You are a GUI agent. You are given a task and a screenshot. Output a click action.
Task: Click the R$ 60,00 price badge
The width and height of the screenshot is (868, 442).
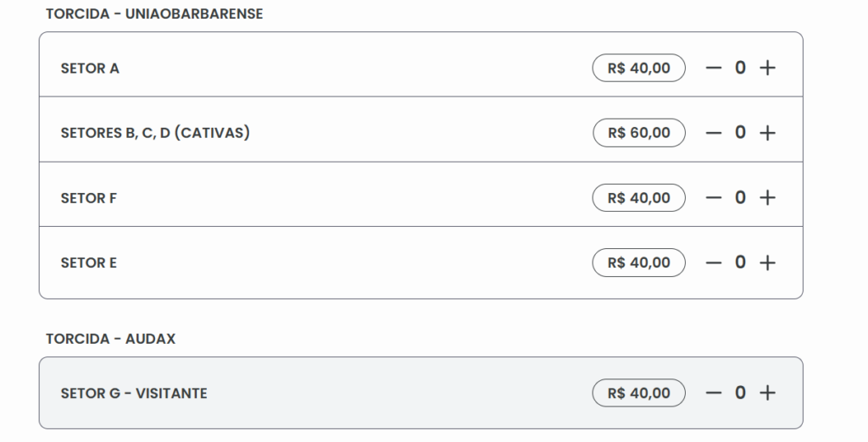point(638,133)
